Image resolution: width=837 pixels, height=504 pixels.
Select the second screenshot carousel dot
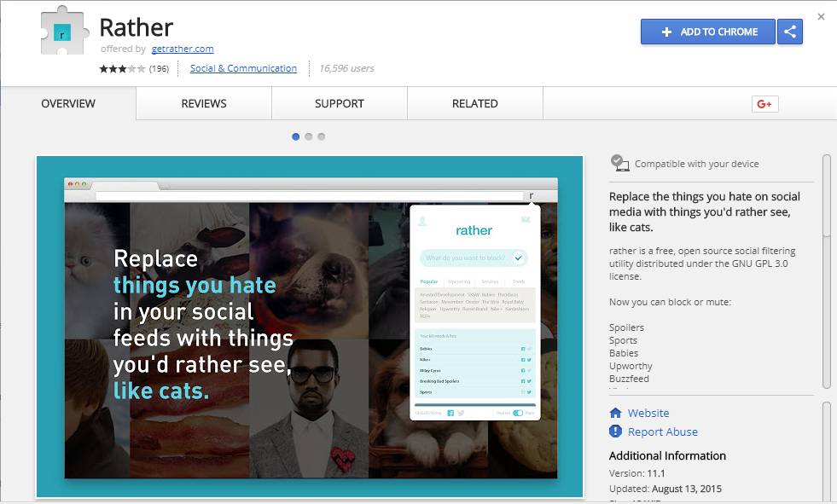pos(309,137)
